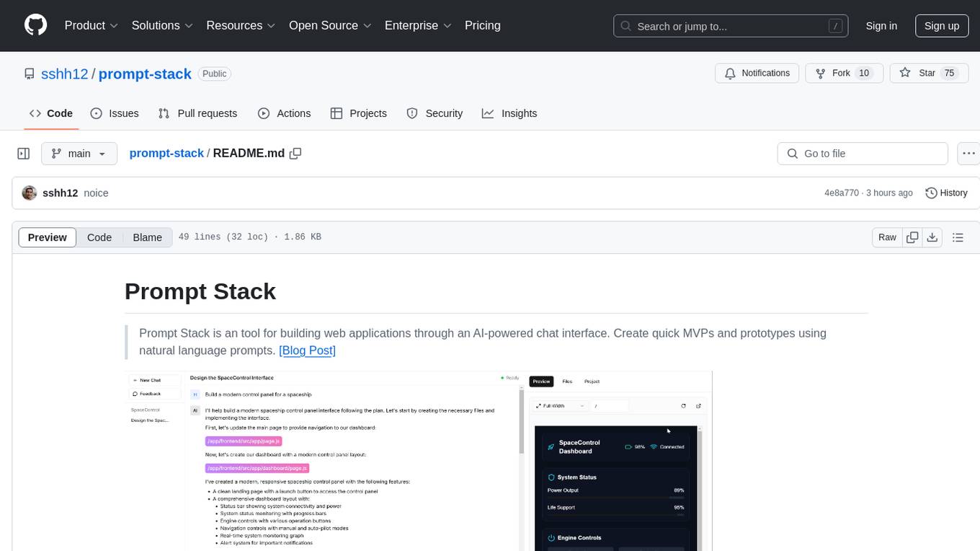Download the raw file

click(x=932, y=237)
